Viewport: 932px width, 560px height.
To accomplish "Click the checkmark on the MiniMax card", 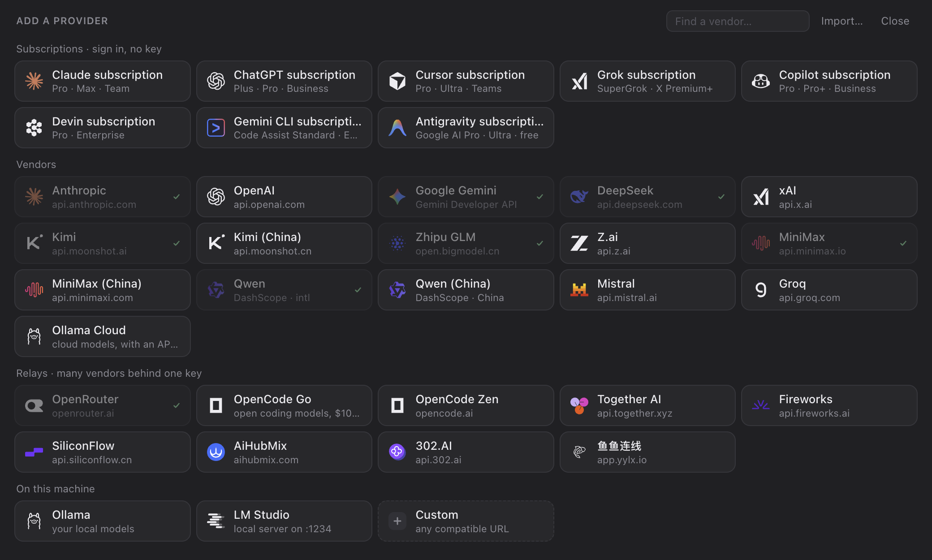I will click(x=903, y=243).
